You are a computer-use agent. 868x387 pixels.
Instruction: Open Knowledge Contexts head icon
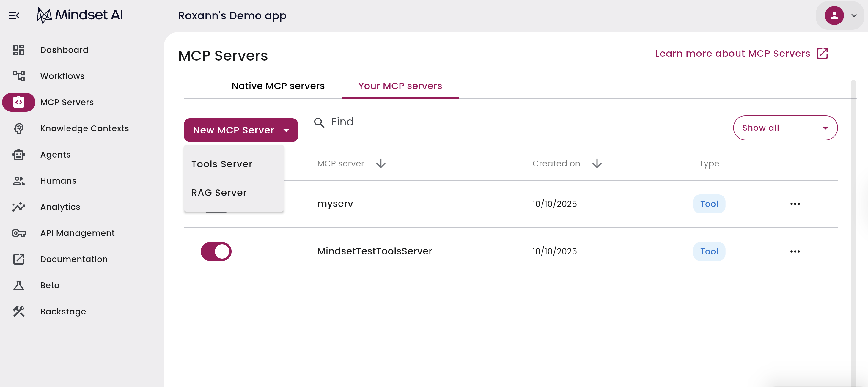(18, 128)
